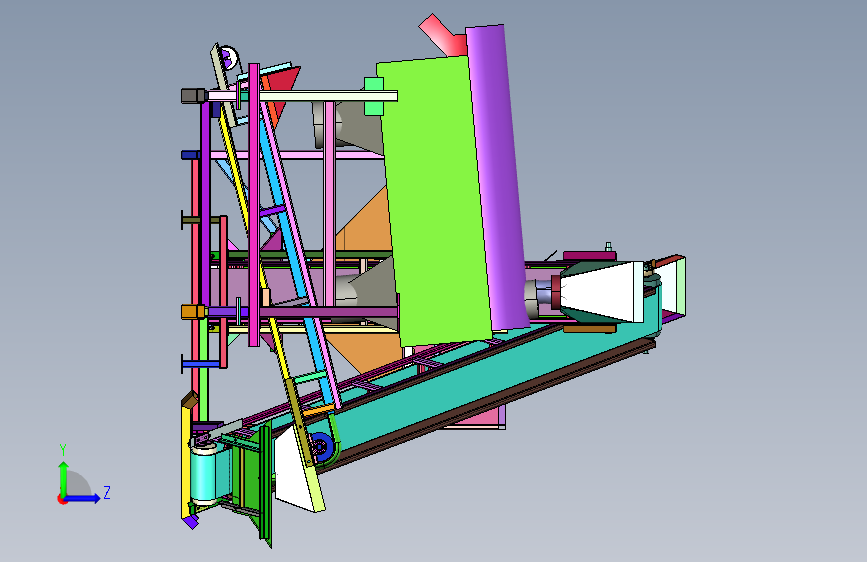This screenshot has height=562, width=867.
Task: Select the orange triangular plate behind green panel
Action: pos(365,221)
